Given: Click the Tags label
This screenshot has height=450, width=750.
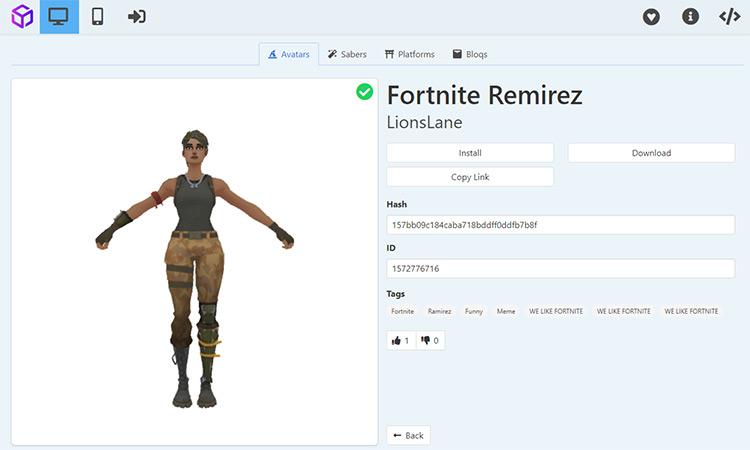Looking at the screenshot, I should pyautogui.click(x=396, y=294).
